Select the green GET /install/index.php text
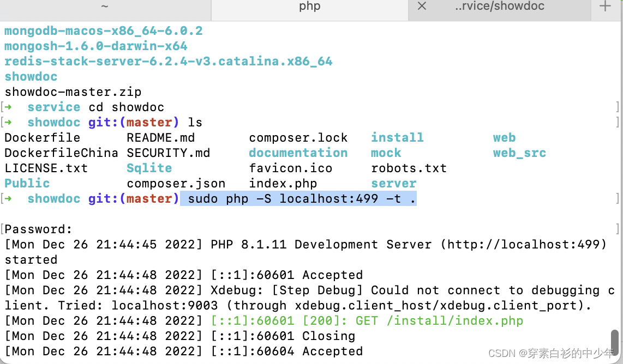Viewport: 623px width, 364px height. (438, 320)
